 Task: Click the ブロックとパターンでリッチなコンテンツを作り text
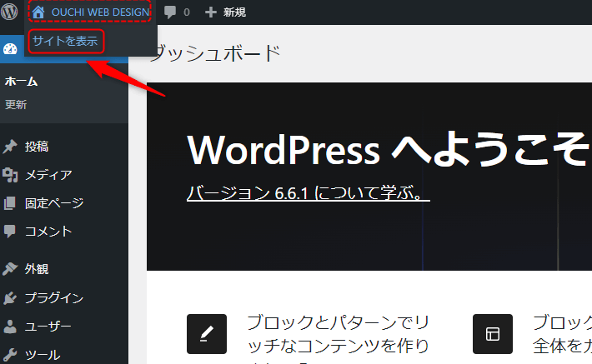338,334
